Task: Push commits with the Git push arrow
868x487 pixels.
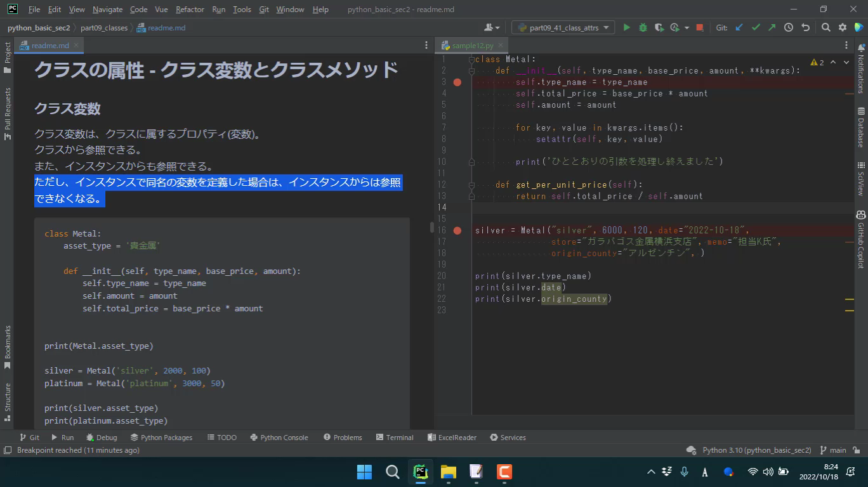Action: [x=772, y=28]
